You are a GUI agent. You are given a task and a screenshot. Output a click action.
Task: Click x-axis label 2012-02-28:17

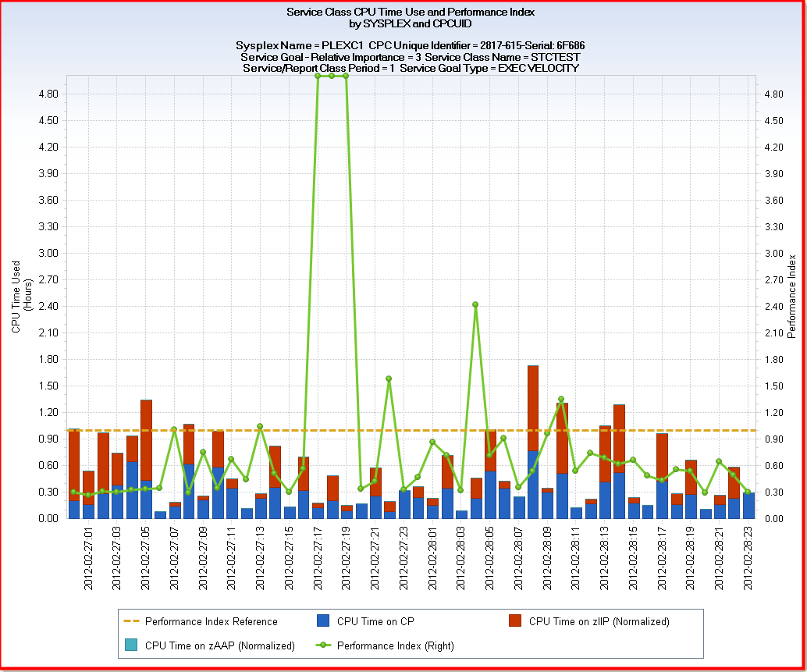(x=661, y=558)
